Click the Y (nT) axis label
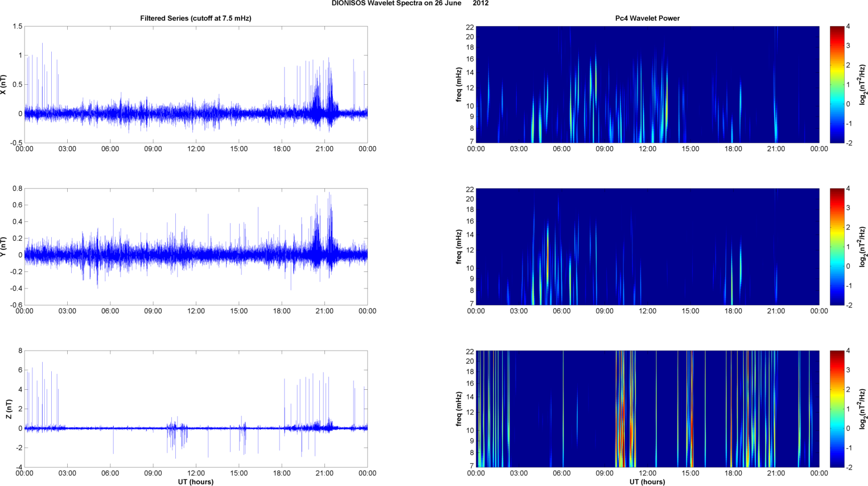Image resolution: width=868 pixels, height=486 pixels. coord(3,247)
